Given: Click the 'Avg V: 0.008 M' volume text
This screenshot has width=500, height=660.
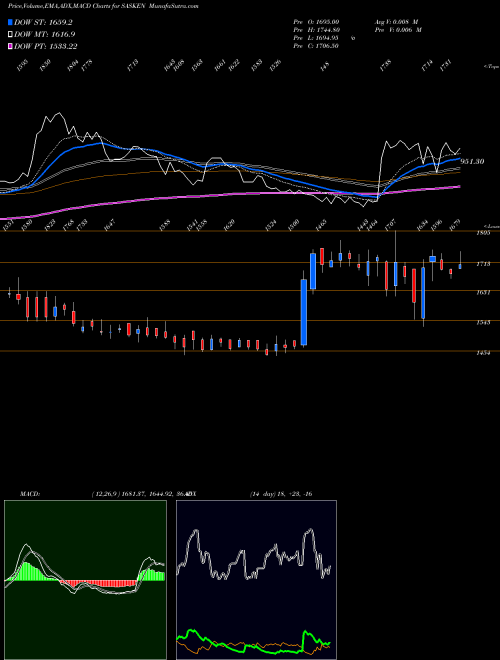Looking at the screenshot, I should click(x=398, y=22).
